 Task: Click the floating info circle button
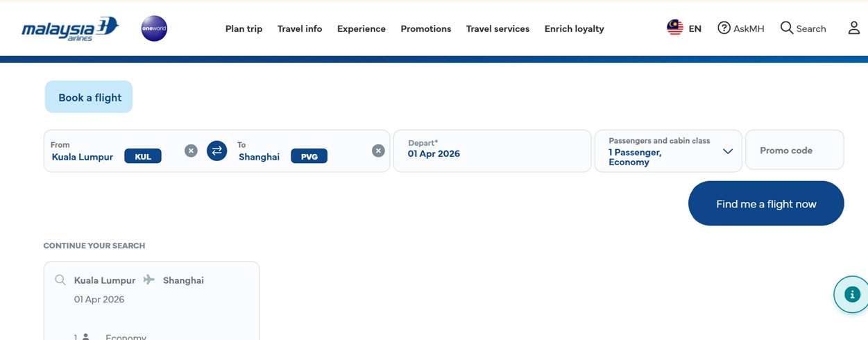pos(852,294)
